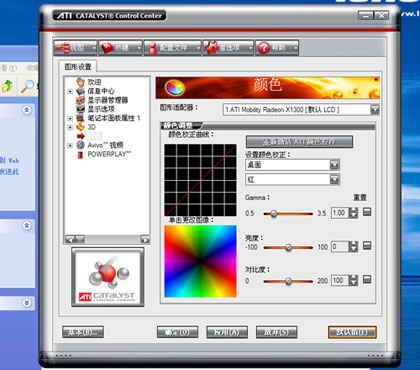The height and width of the screenshot is (370, 420).
Task: Open the Preferences menu with red lock icon
Action: tap(228, 48)
